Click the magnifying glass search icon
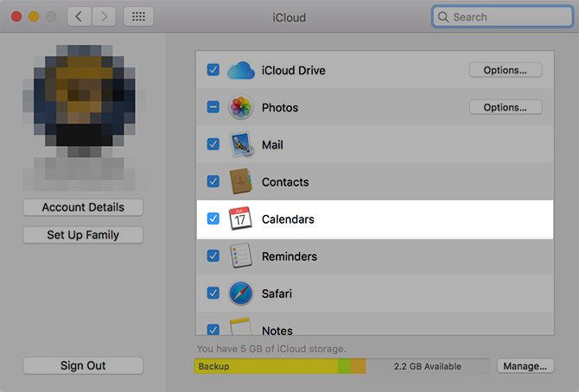579x392 pixels. click(x=442, y=17)
